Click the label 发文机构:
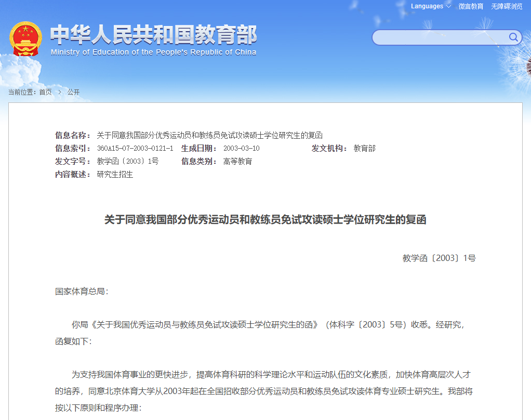 coord(330,148)
